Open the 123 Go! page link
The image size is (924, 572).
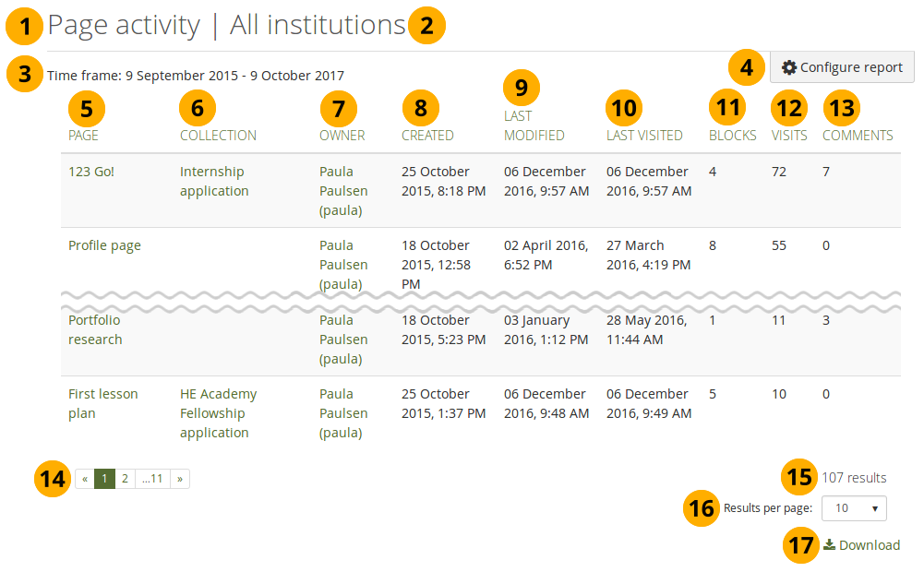pyautogui.click(x=91, y=172)
